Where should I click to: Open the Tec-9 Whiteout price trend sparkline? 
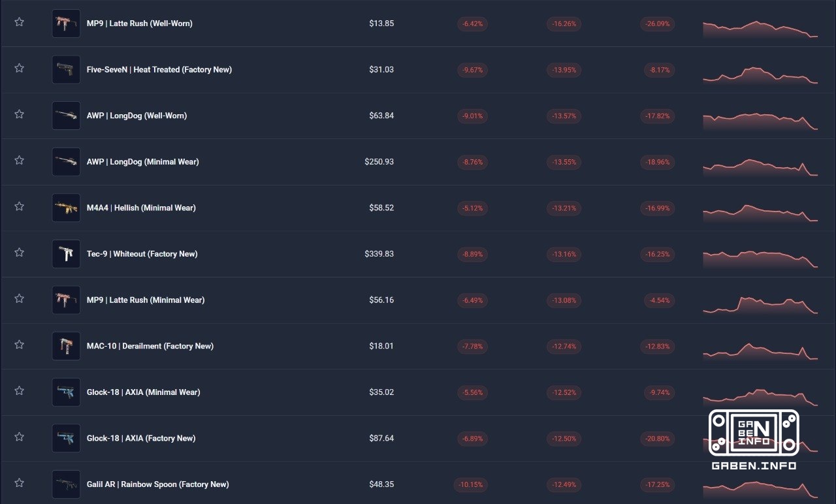point(760,259)
